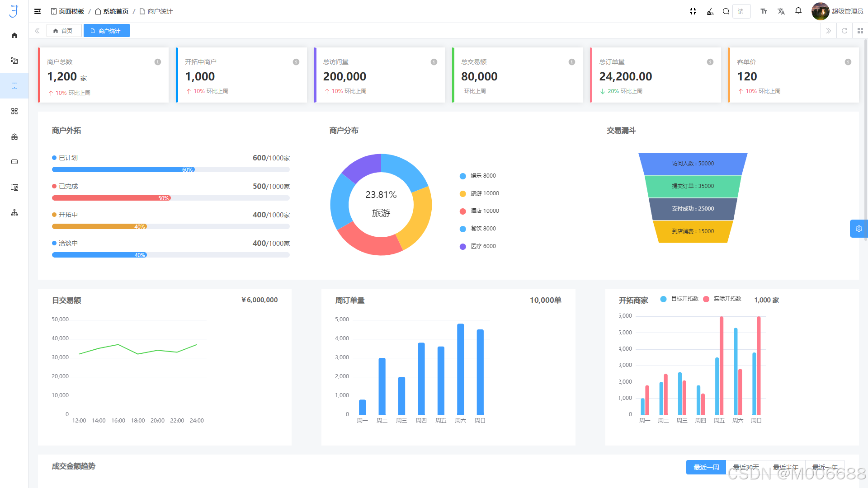
Task: Click the home icon in sidebar
Action: click(x=14, y=35)
